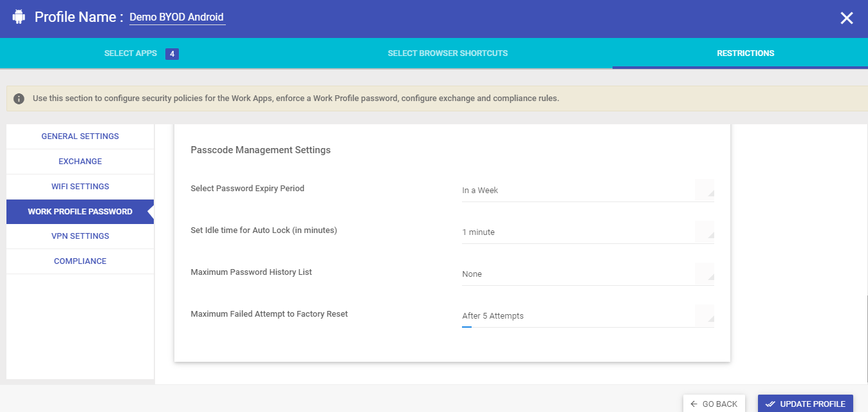
Task: Click the Android robot icon in header
Action: click(x=19, y=17)
